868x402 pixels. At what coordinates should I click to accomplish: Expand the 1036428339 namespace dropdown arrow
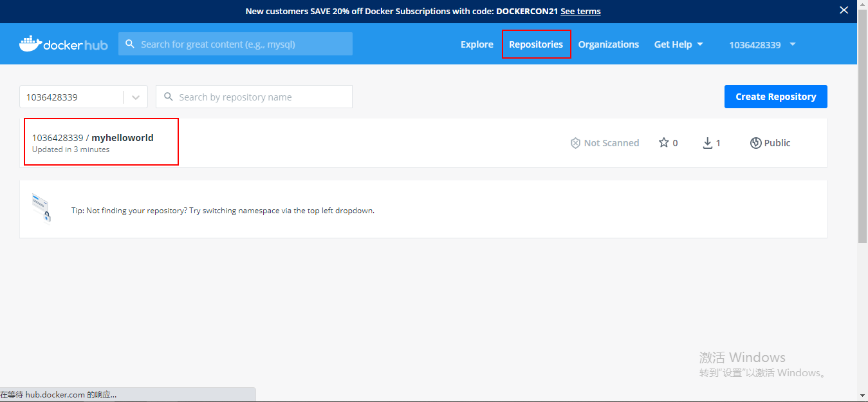tap(136, 97)
